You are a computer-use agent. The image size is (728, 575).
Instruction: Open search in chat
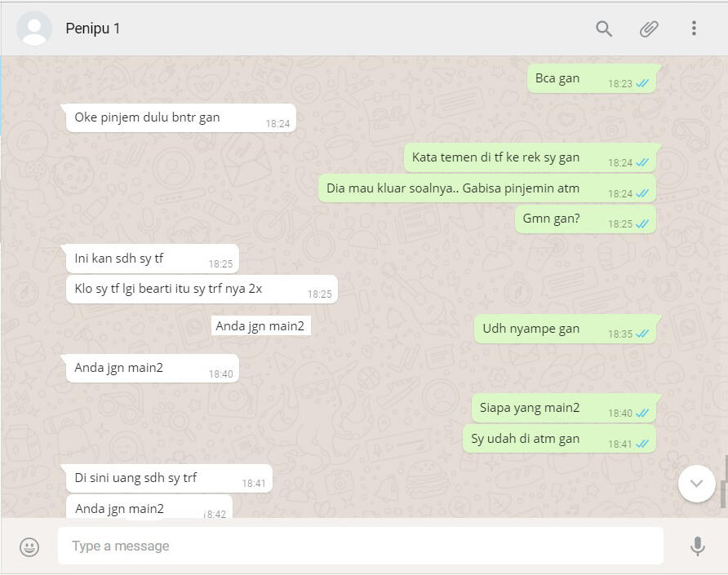(604, 29)
